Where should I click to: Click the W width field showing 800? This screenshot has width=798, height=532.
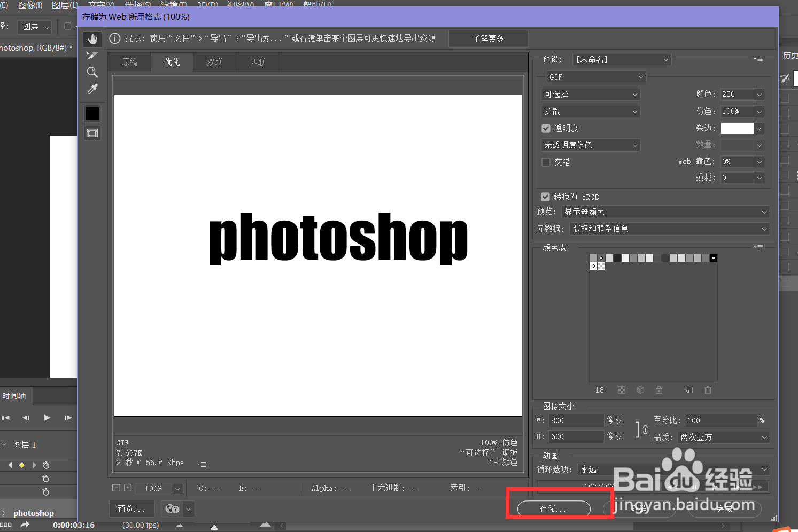[x=576, y=420]
